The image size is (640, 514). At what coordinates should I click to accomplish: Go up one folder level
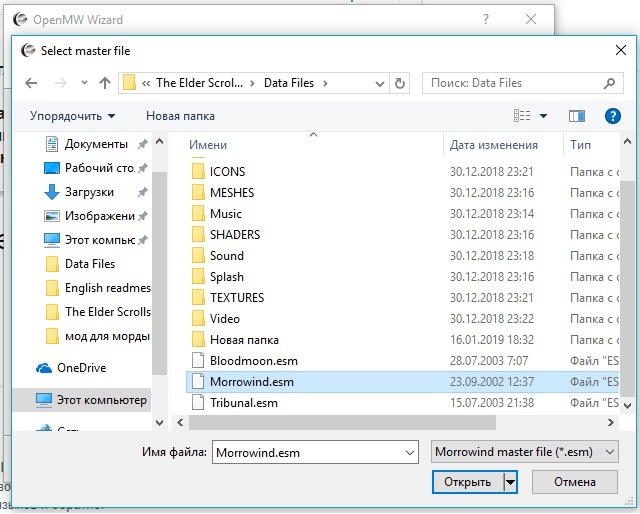pos(105,83)
